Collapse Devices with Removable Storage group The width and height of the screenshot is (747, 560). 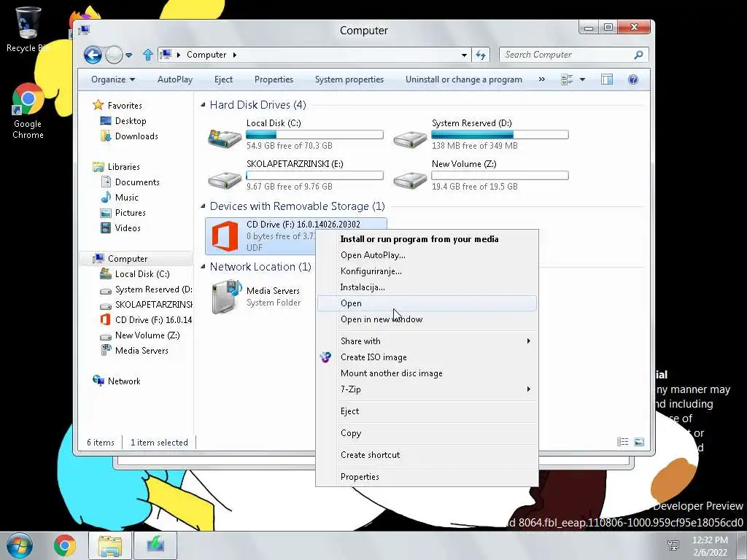pos(203,206)
